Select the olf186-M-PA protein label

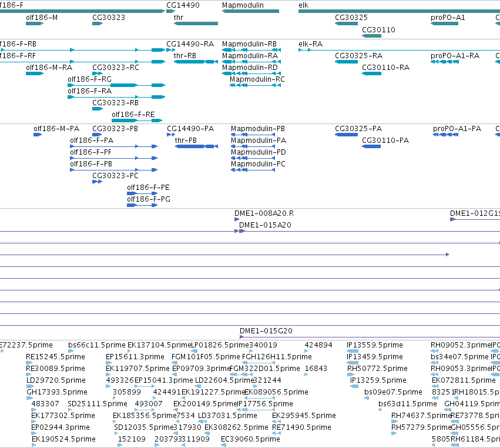tap(56, 129)
